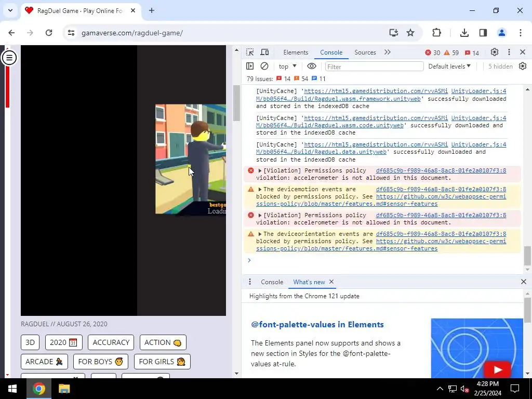532x399 pixels.
Task: Click the warning count 59 indicator
Action: pyautogui.click(x=451, y=52)
